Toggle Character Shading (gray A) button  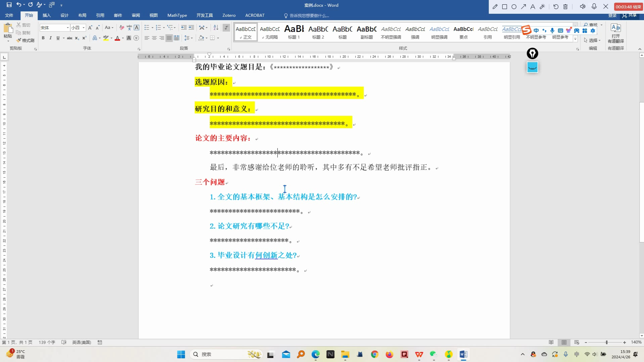coord(129,38)
